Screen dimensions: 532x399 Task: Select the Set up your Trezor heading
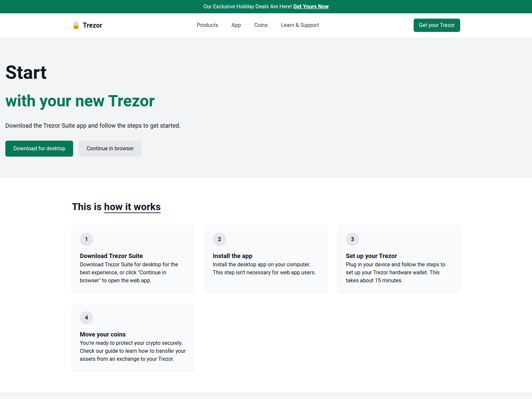[371, 256]
